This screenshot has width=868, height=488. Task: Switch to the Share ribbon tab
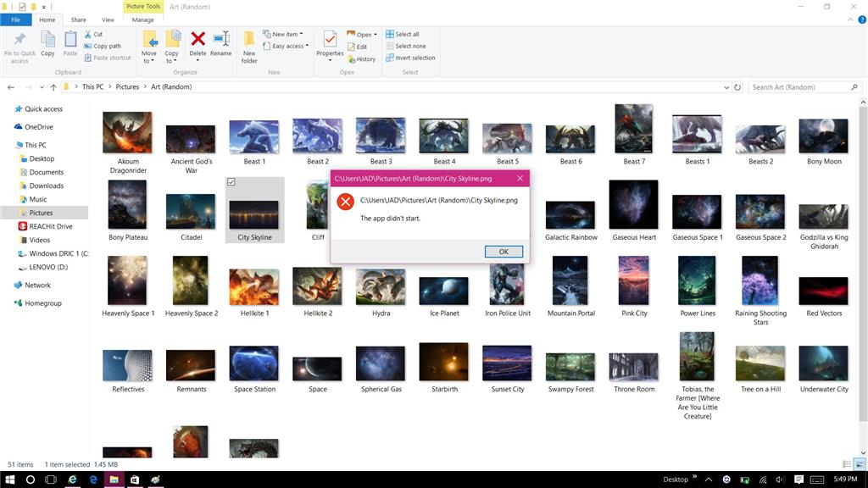coord(78,20)
